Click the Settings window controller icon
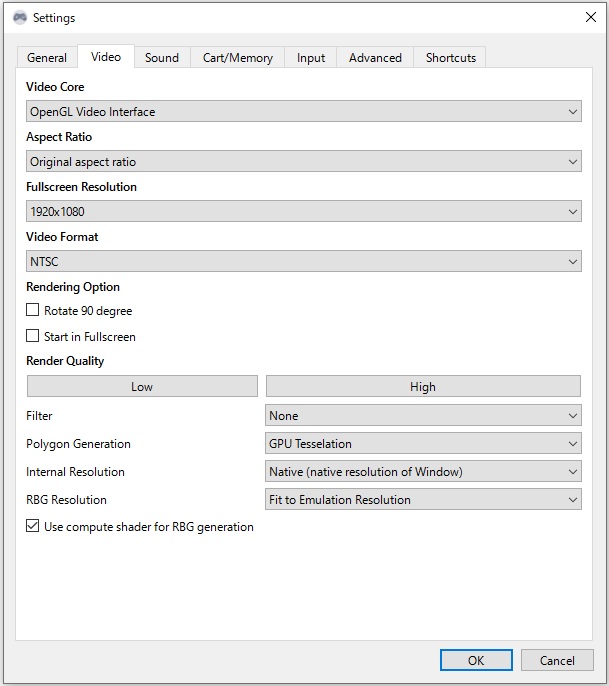Viewport: 609px width, 686px height. (19, 18)
